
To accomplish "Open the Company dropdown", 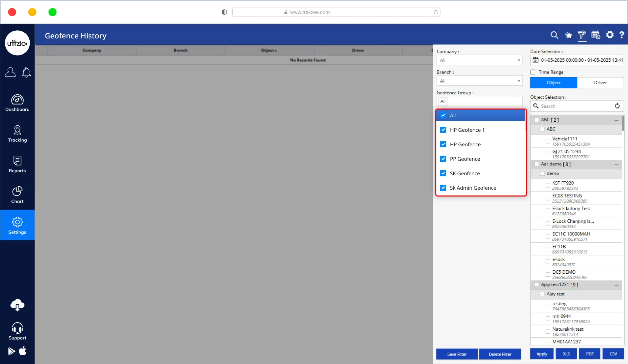I will click(x=479, y=60).
